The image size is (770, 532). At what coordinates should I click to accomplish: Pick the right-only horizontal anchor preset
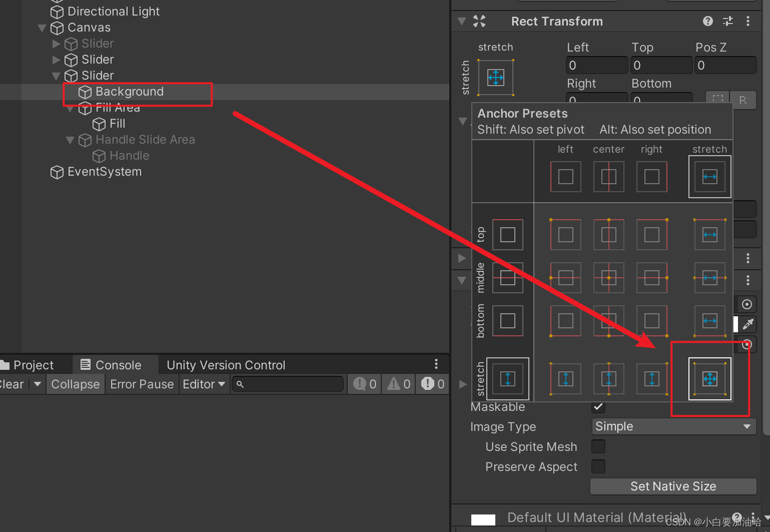pyautogui.click(x=652, y=177)
